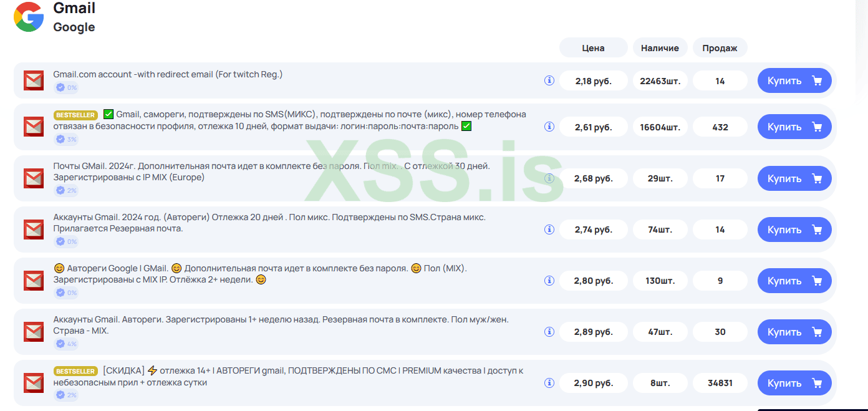Click the price 2,68 руб.
Screen dimensions: 868x411
[x=593, y=178]
